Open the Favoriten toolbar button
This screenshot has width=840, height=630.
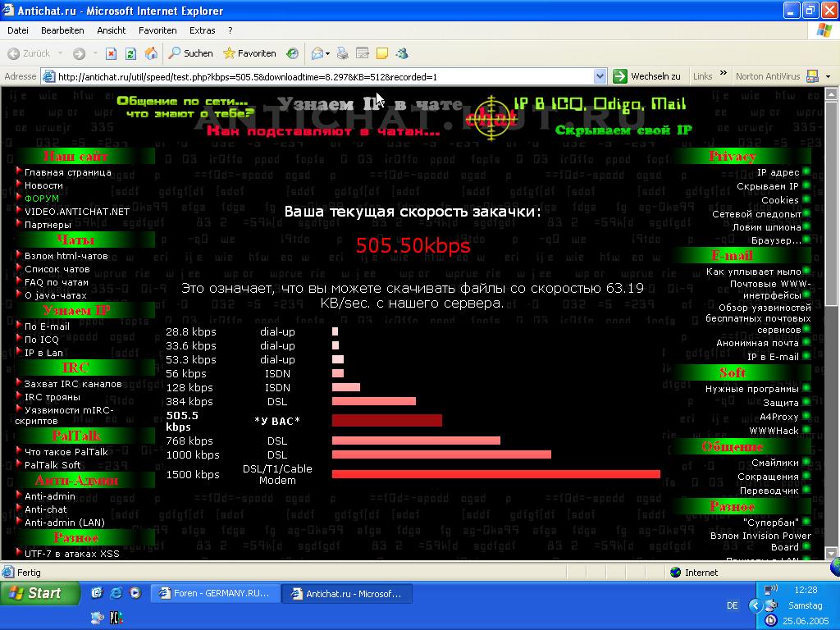(249, 53)
